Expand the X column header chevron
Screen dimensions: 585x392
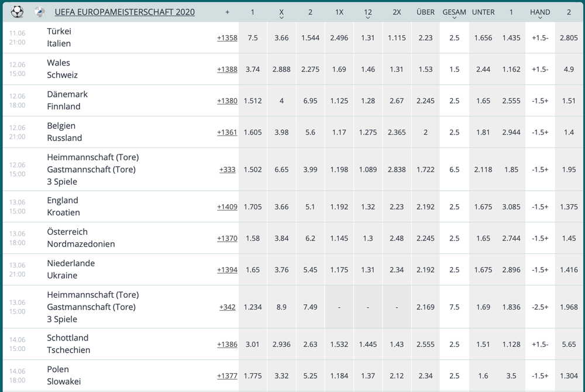(281, 18)
